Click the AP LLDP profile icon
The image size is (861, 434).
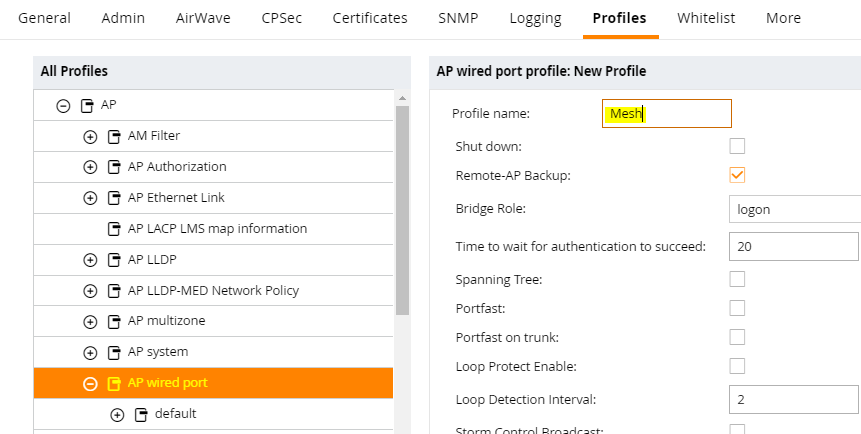click(114, 260)
